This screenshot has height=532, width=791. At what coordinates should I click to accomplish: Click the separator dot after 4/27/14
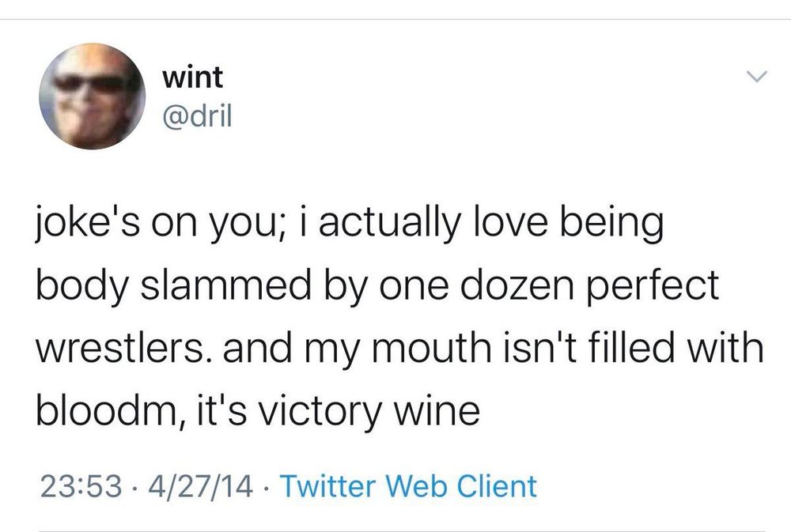pos(266,487)
